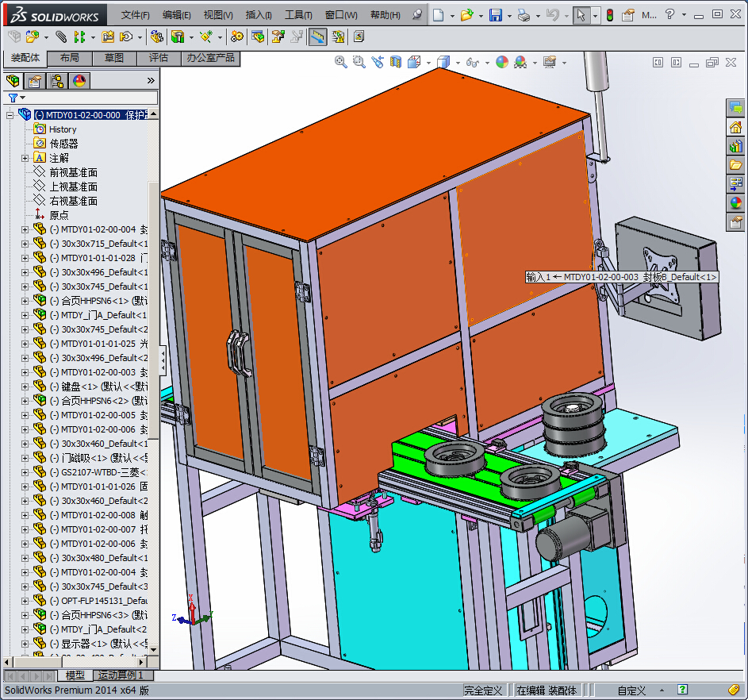The image size is (748, 700).
Task: Click the Reference Geometry icon
Action: coord(206,37)
